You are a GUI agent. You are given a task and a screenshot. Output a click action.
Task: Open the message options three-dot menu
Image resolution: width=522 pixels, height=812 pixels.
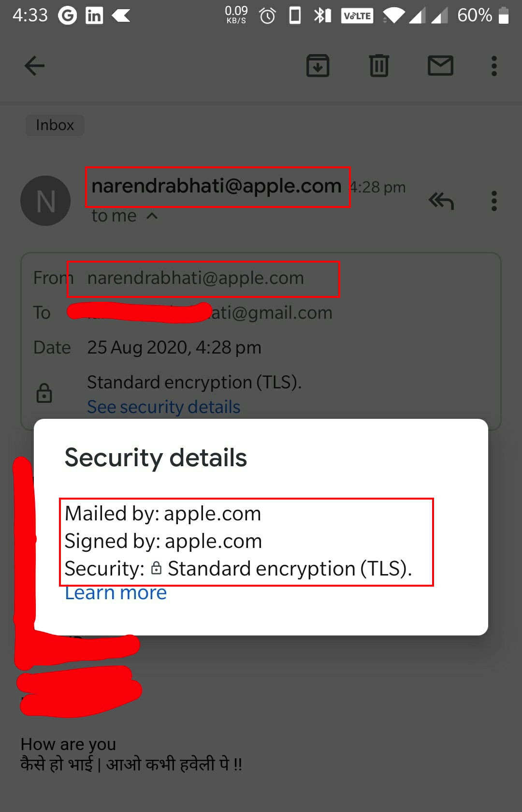coord(494,201)
